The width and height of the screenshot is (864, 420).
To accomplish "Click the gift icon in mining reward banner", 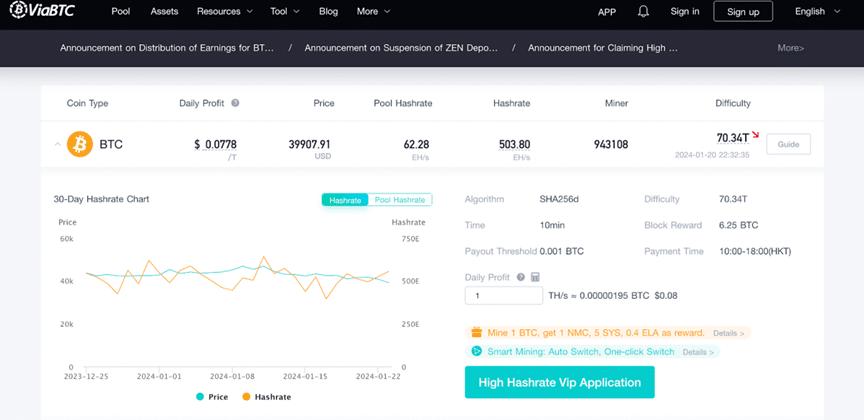I will coord(475,332).
